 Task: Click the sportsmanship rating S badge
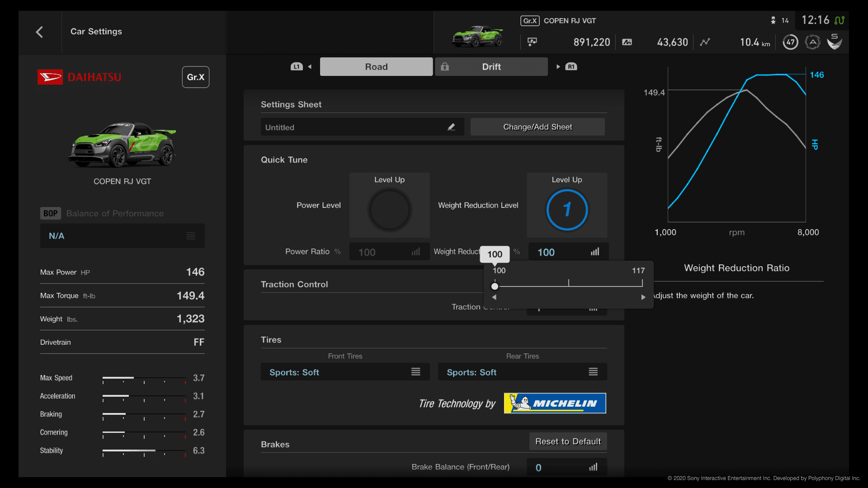(835, 42)
